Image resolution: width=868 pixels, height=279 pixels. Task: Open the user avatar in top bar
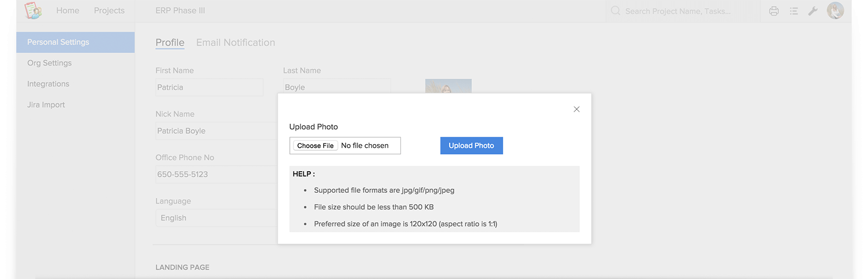point(835,10)
